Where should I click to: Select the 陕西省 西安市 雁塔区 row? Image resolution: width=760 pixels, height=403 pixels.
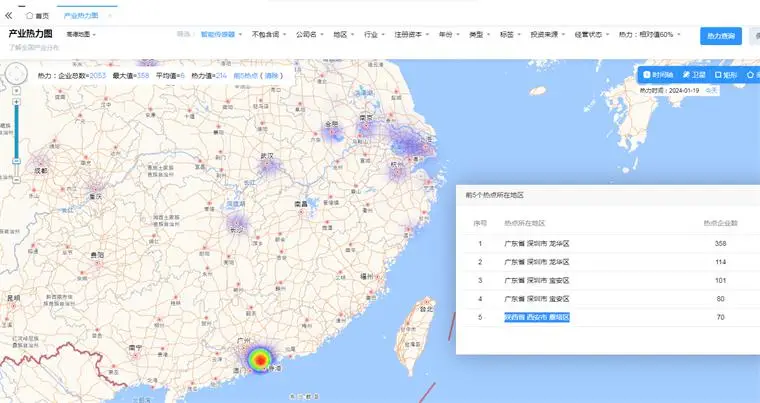[537, 317]
